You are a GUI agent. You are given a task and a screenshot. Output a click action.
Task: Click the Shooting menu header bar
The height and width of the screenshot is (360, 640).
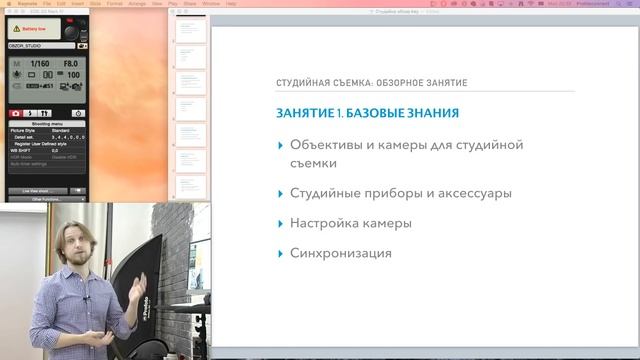pos(47,124)
